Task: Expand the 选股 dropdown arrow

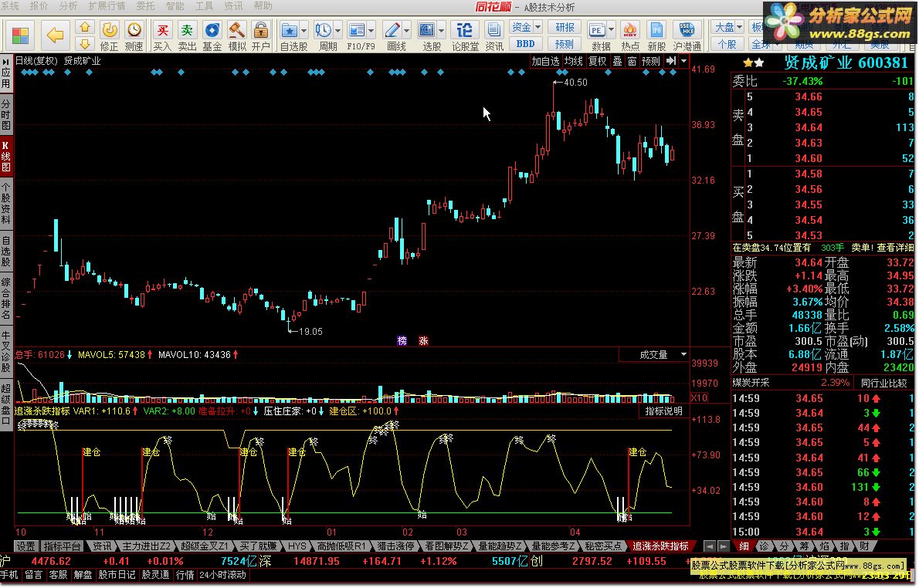Action: (x=441, y=30)
